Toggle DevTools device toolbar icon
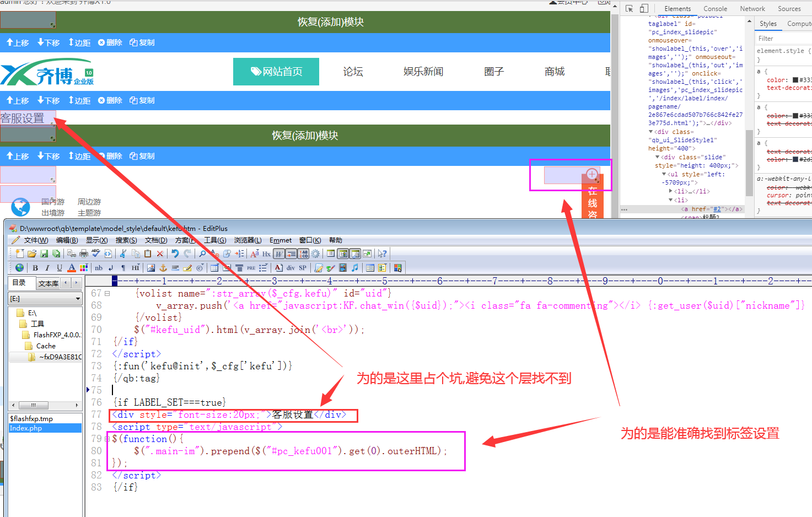Viewport: 812px width, 517px height. [644, 9]
